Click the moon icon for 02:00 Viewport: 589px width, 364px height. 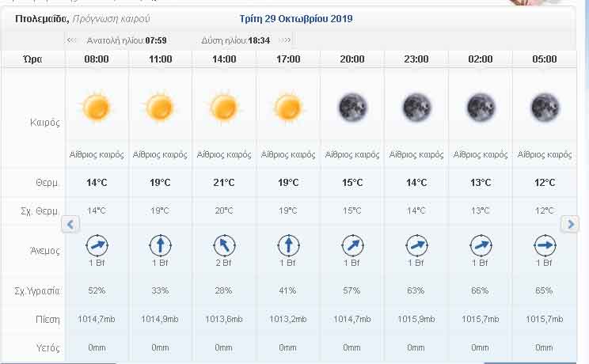(481, 106)
